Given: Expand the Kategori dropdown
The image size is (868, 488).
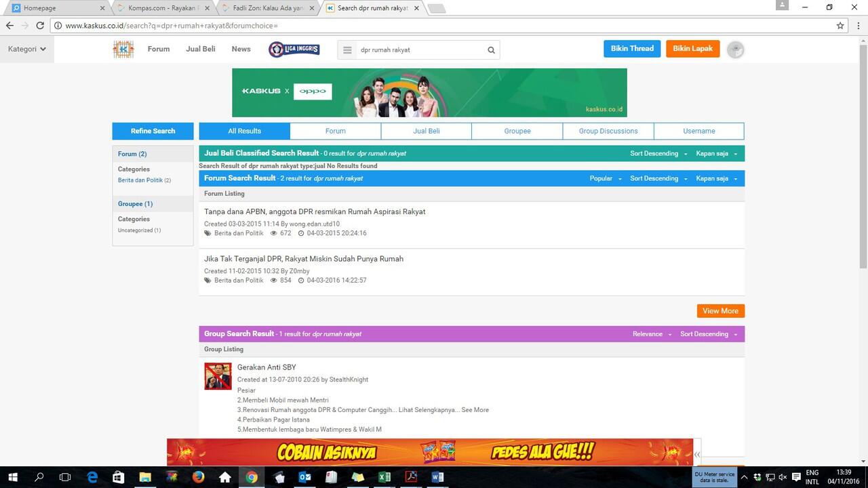Looking at the screenshot, I should [x=27, y=49].
